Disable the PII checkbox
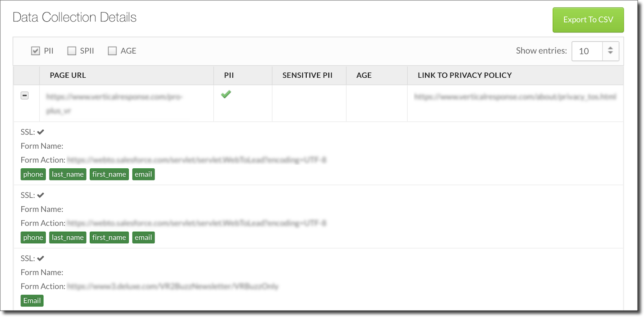Screen dimensions: 644x317 (35, 50)
